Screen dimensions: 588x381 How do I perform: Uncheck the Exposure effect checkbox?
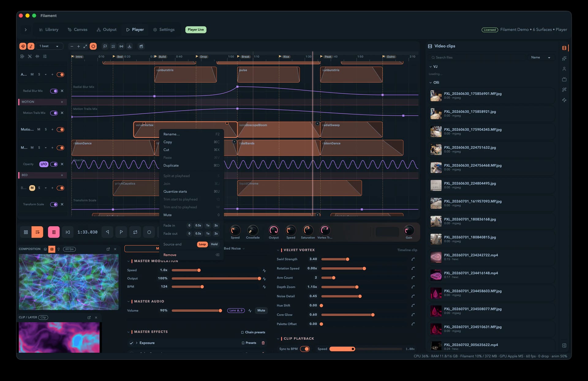point(131,343)
